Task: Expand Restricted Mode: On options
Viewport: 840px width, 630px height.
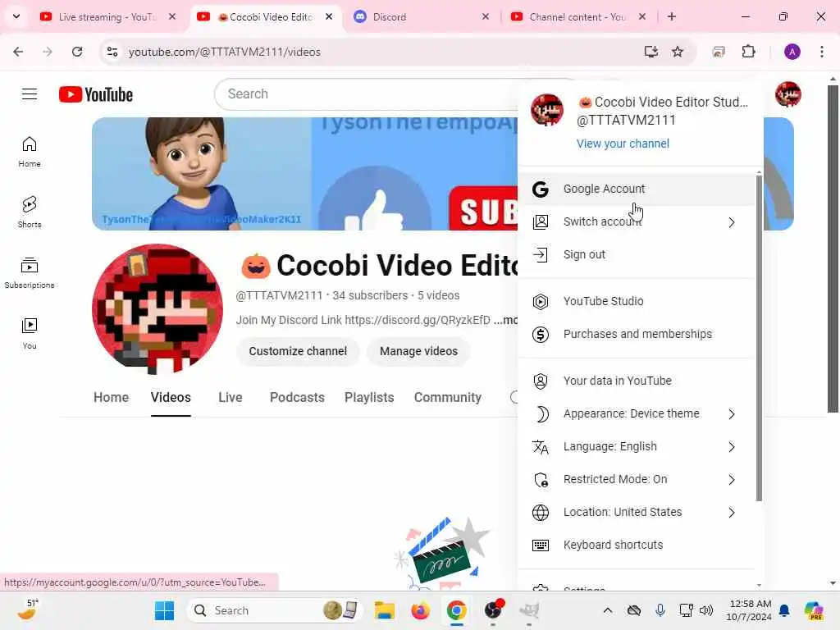Action: [732, 480]
